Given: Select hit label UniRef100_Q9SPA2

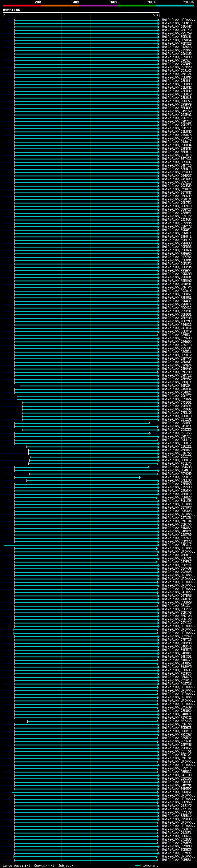Looking at the screenshot, I should point(177,115).
